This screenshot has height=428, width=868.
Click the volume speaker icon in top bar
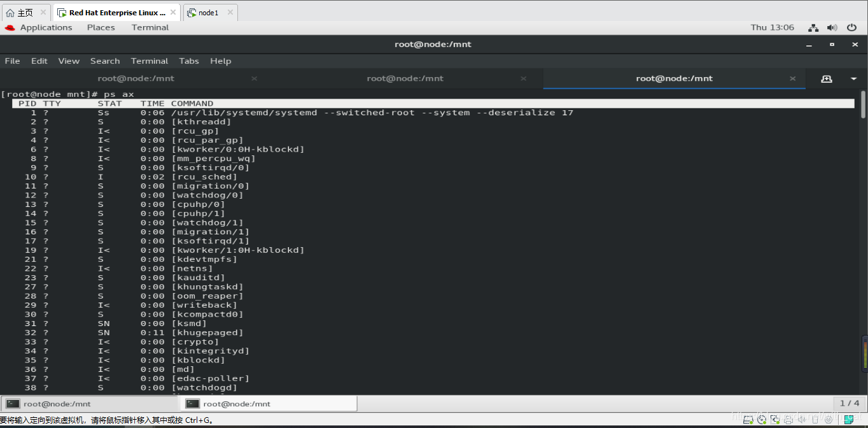point(832,27)
